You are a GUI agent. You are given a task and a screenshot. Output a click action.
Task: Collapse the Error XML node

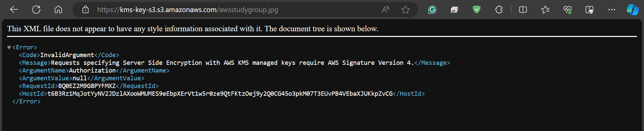(9, 48)
